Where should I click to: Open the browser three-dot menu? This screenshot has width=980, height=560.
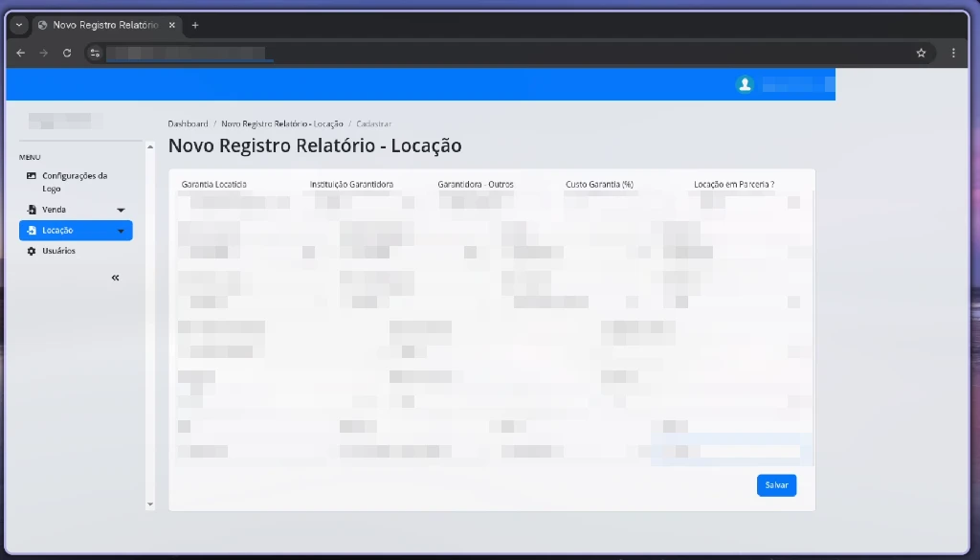coord(953,53)
